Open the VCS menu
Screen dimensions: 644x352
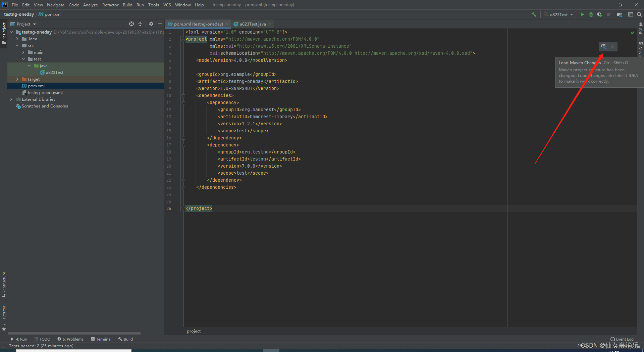point(167,5)
